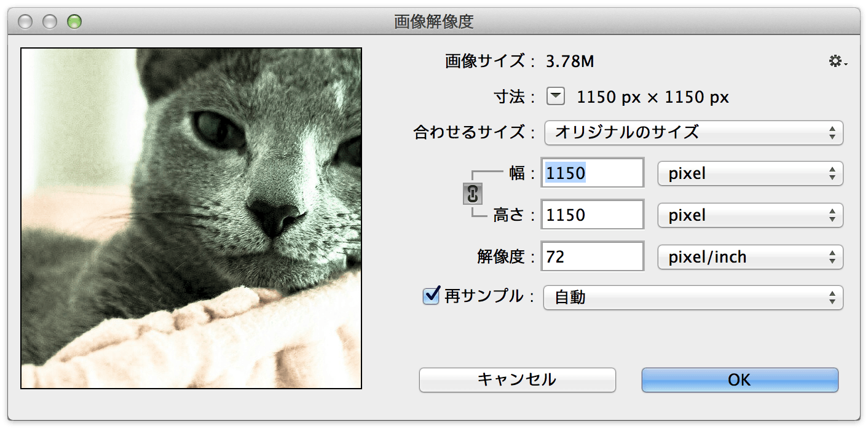Uncheck the 再サンプル checkbox

pos(431,296)
